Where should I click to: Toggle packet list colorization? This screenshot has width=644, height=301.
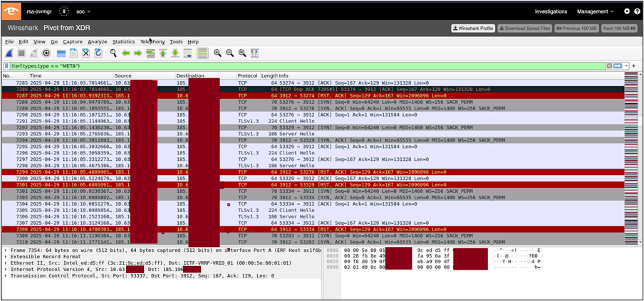click(202, 53)
